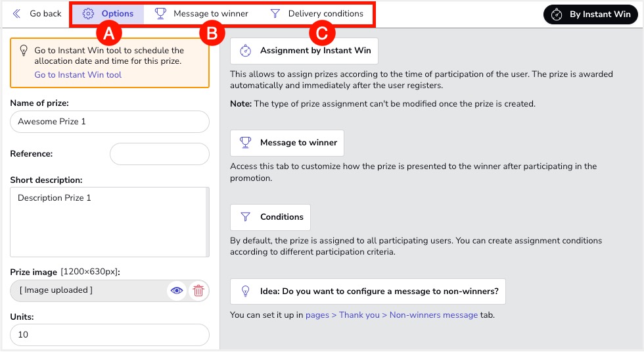Click the Name of prize input field
The height and width of the screenshot is (352, 644).
[110, 122]
